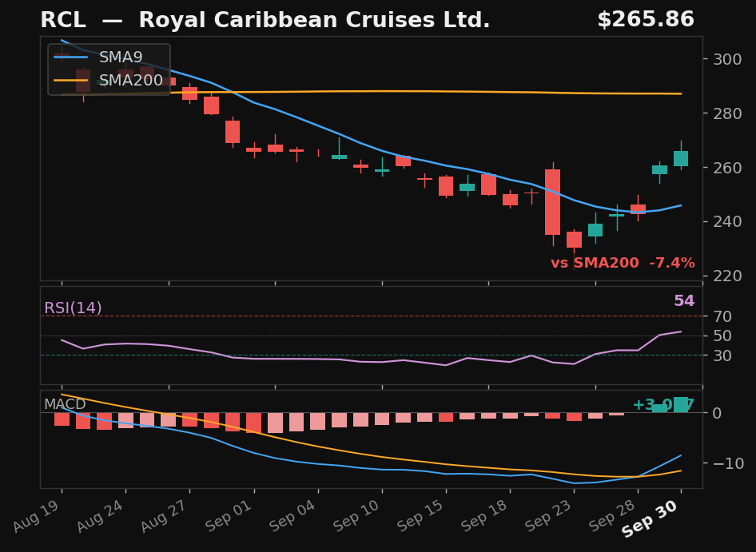Click the RSI axis label 50
The width and height of the screenshot is (756, 552).
722,336
